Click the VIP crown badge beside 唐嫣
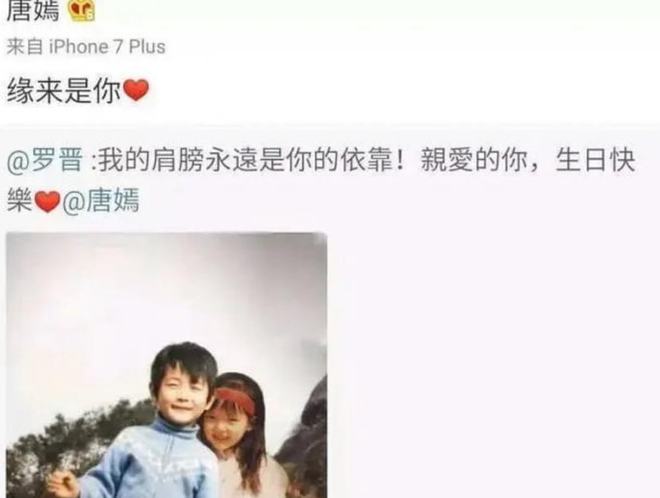 click(82, 10)
